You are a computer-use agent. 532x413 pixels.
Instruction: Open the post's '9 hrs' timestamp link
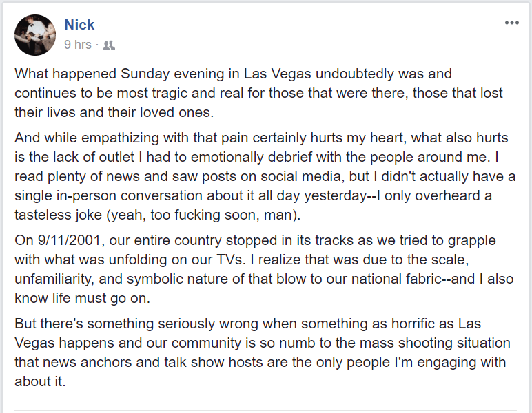(x=78, y=45)
